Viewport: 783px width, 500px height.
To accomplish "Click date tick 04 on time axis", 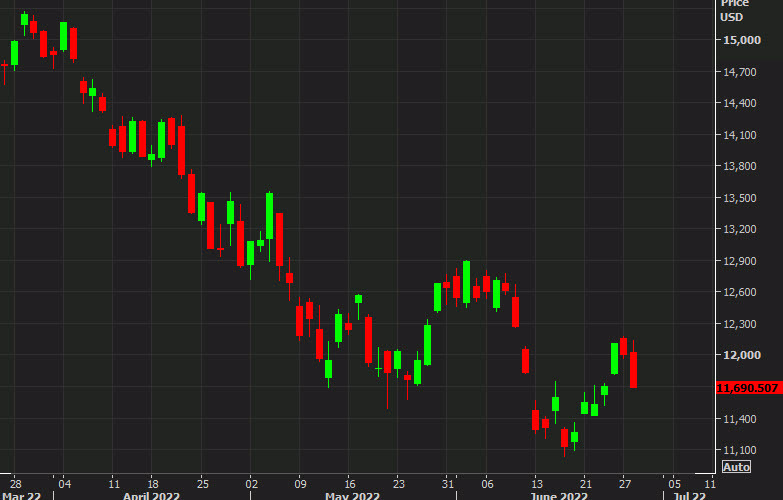I will tap(64, 484).
